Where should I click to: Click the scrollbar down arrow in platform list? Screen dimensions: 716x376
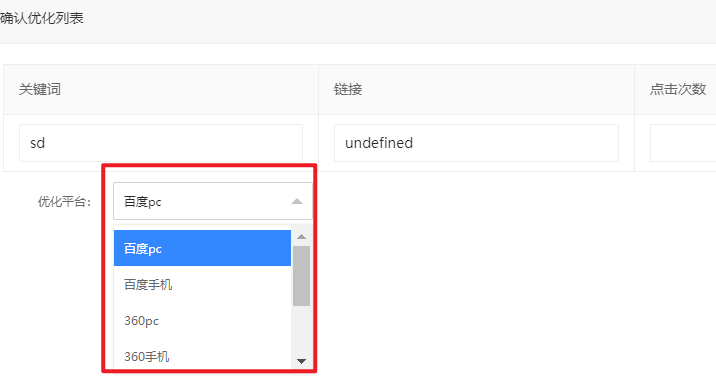[x=301, y=361]
